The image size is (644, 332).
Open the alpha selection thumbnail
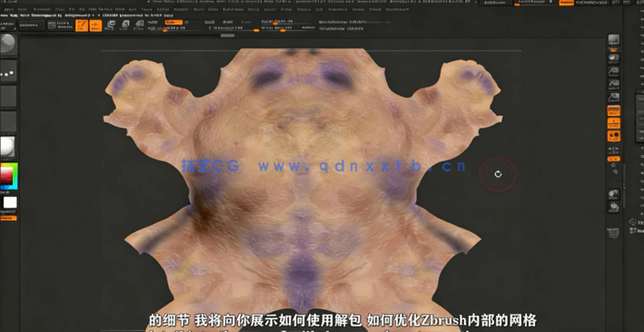tap(8, 96)
